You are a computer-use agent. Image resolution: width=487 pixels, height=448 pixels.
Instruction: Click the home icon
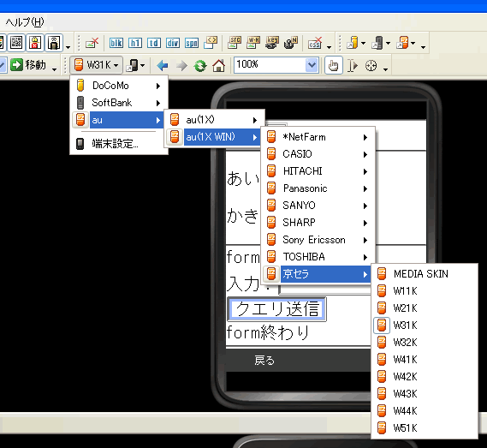(218, 66)
